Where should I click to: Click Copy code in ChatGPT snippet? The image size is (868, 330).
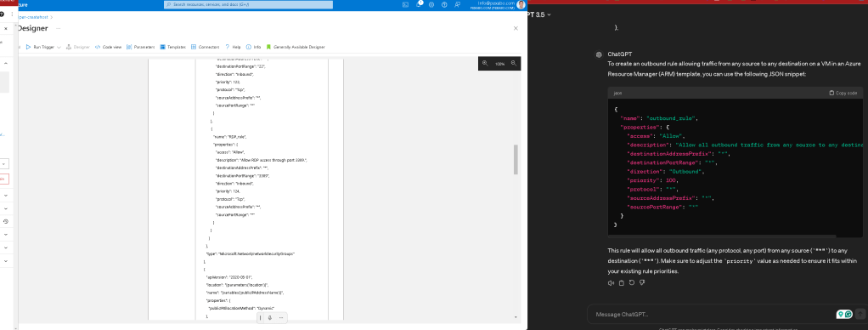pos(843,94)
